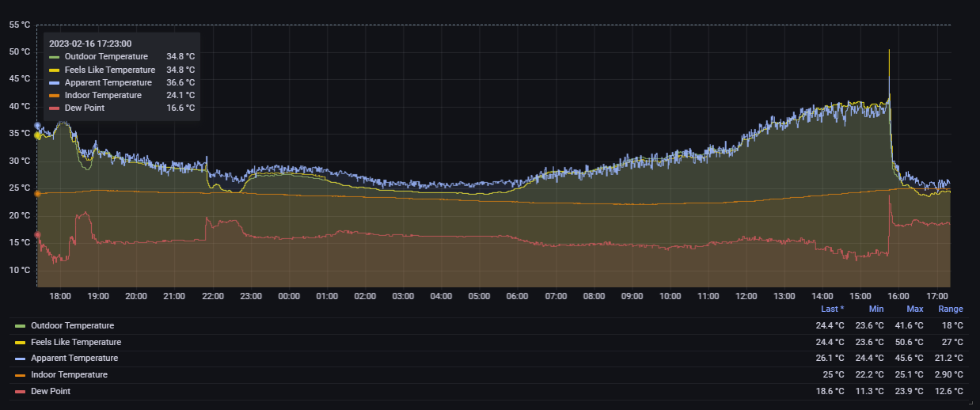980x410 pixels.
Task: Click the 25 °C y-axis label
Action: click(20, 188)
